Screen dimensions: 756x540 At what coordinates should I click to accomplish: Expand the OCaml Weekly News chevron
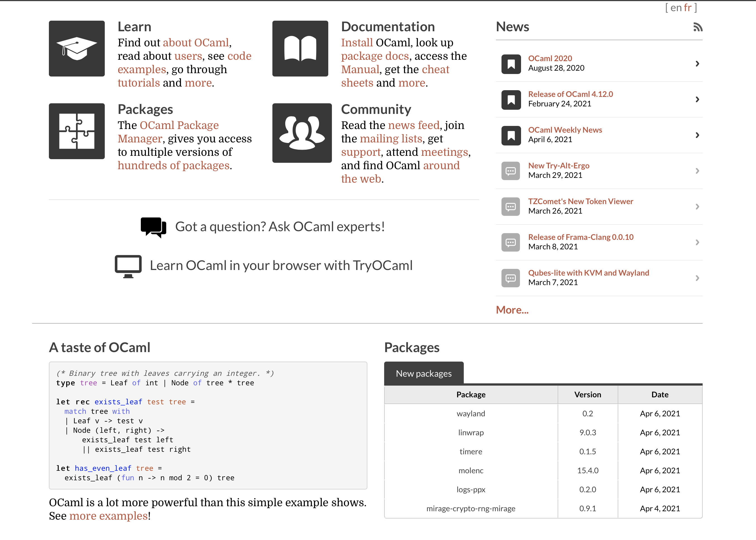coord(697,135)
